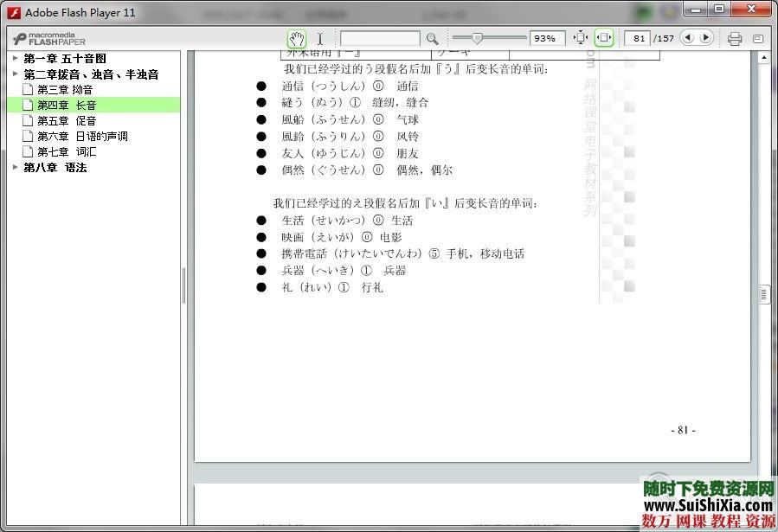Screen dimensions: 778x532
Task: Go to previous page arrow
Action: tap(688, 38)
